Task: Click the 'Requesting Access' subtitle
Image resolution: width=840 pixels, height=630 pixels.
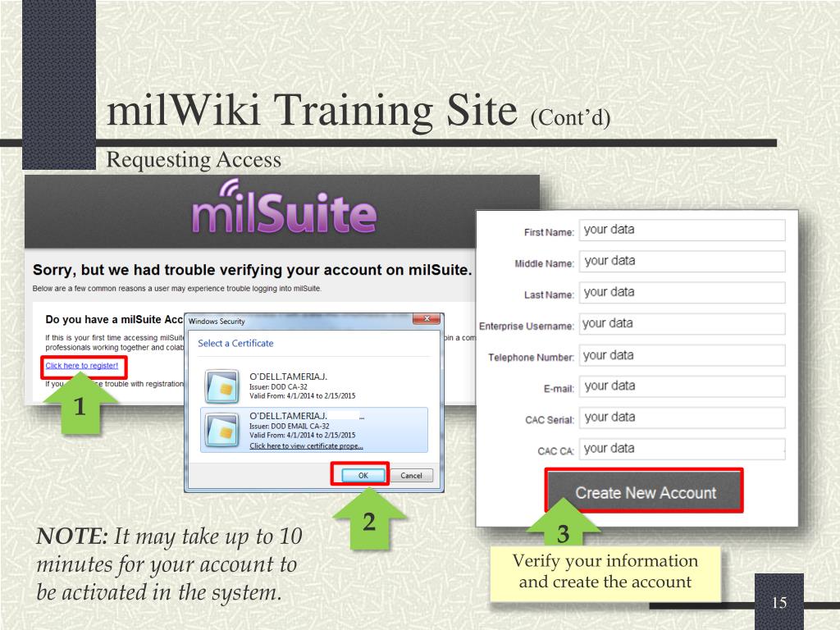Action: coord(194,160)
